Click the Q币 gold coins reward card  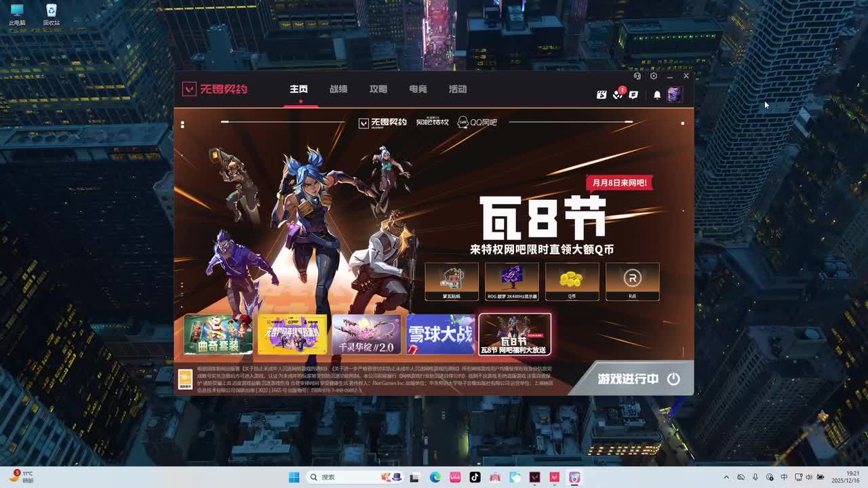click(572, 281)
